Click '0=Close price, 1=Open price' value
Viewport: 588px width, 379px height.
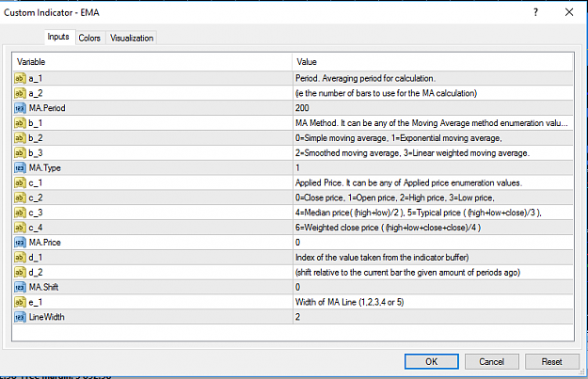point(433,197)
